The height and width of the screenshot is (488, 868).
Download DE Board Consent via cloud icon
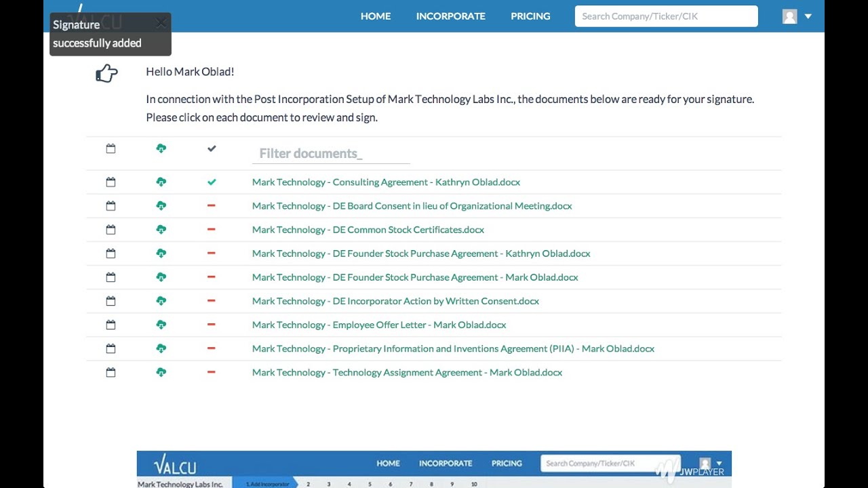[161, 206]
